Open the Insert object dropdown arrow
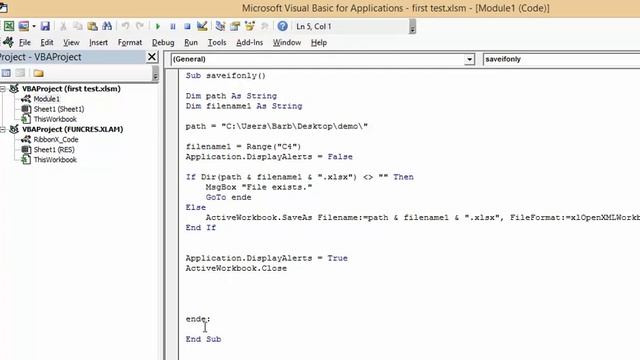 tap(34, 27)
